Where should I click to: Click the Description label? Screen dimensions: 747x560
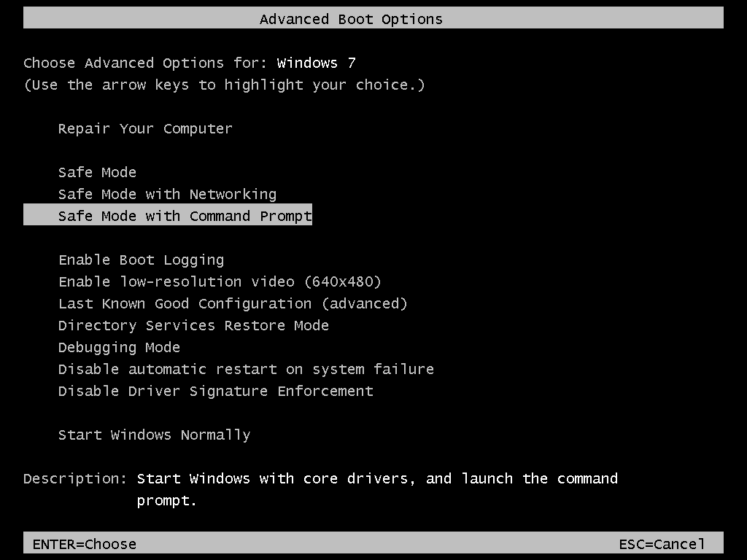(75, 479)
